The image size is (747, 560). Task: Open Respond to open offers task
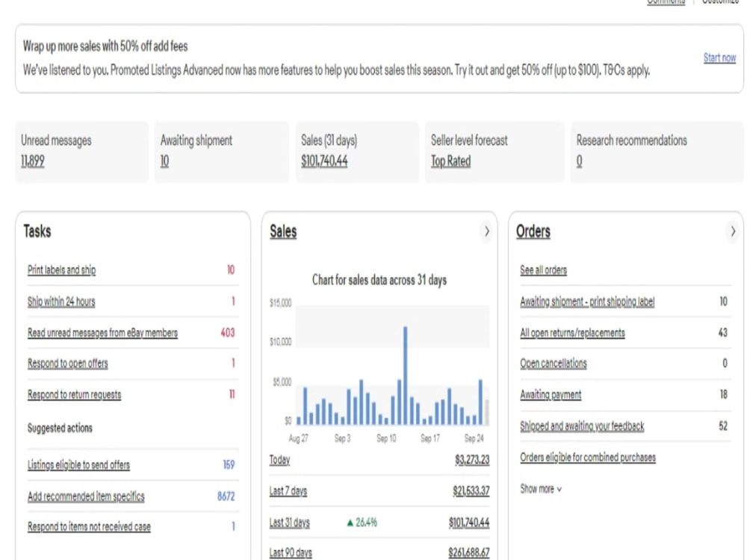click(68, 364)
